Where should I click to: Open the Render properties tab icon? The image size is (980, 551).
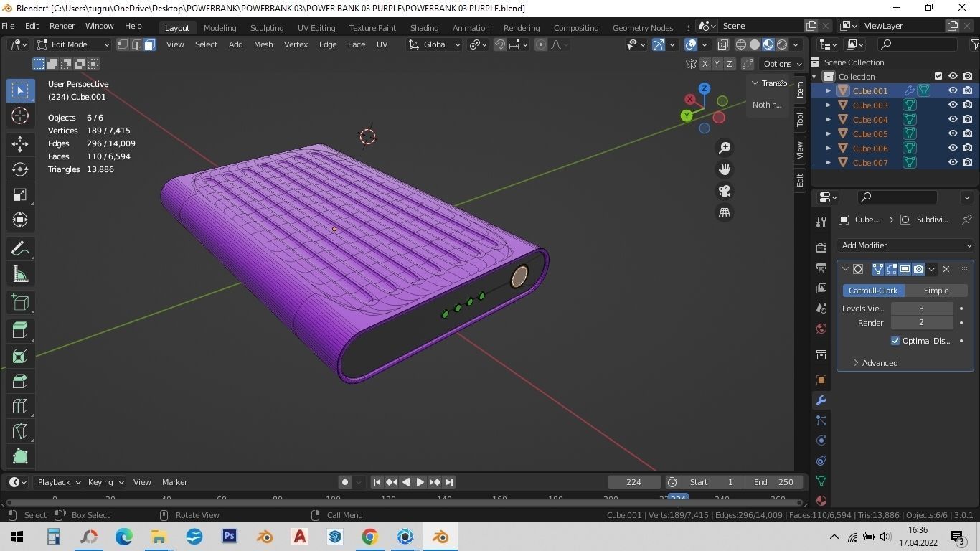tap(821, 248)
